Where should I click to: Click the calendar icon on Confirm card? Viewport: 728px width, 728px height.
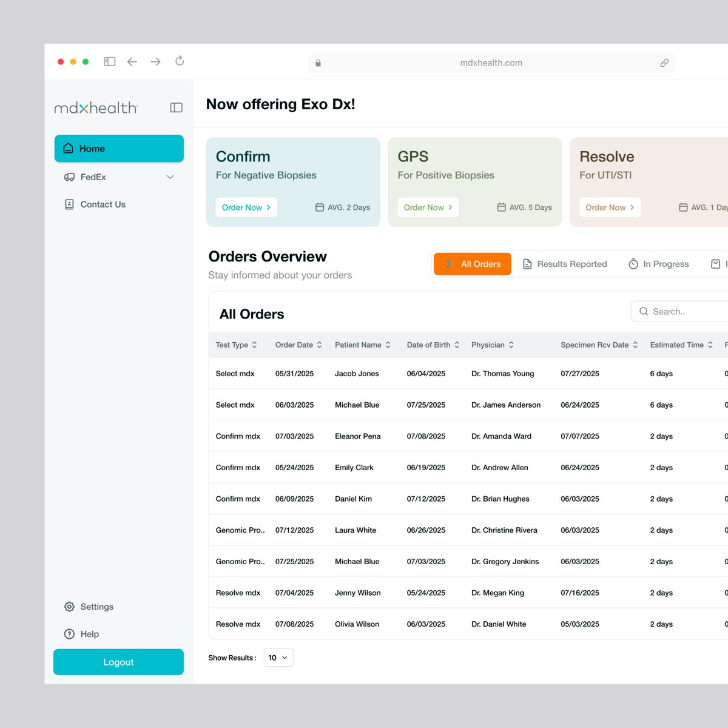click(x=320, y=207)
